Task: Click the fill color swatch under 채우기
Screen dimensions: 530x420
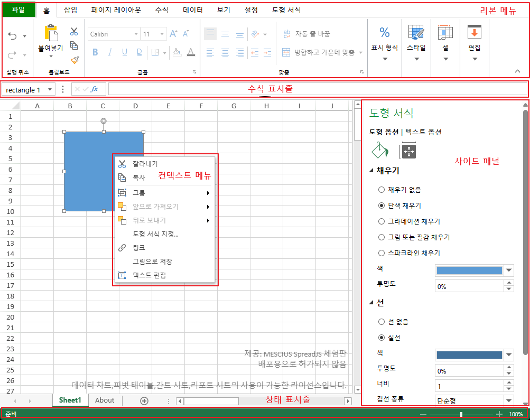Action: pyautogui.click(x=469, y=270)
